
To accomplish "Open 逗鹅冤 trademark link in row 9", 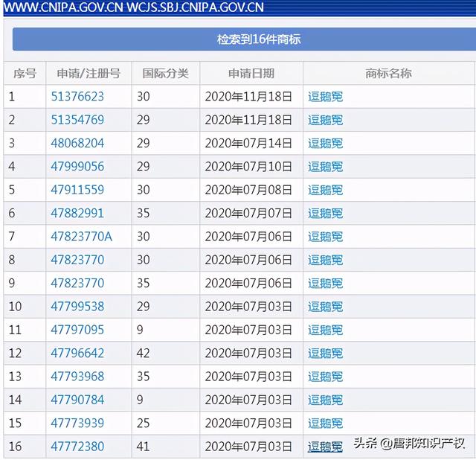I will click(x=326, y=283).
